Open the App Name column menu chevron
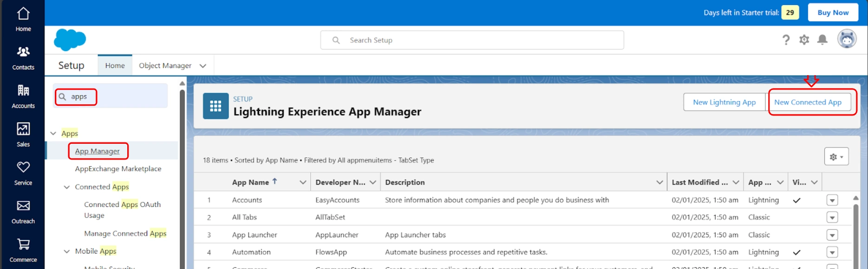 pos(303,182)
